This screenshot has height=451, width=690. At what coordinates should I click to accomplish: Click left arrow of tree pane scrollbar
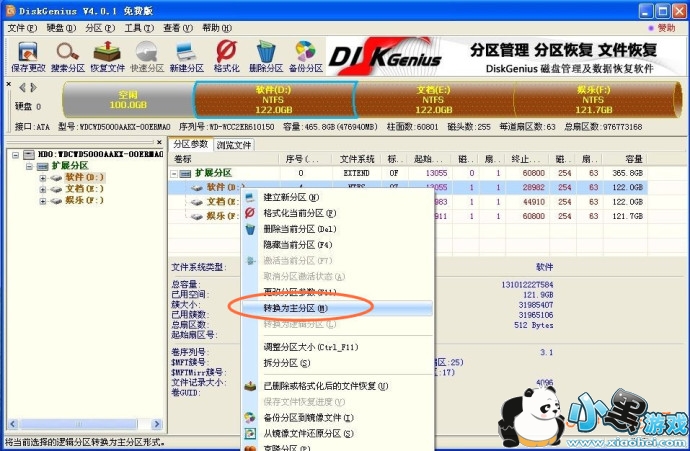tap(13, 424)
